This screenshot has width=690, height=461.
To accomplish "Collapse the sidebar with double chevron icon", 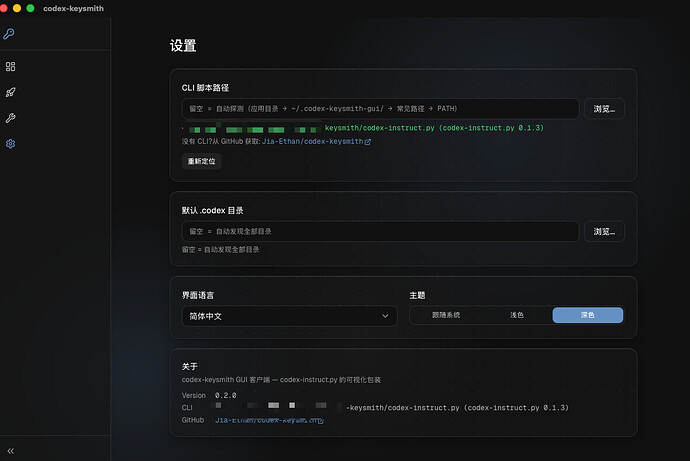I will click(x=11, y=451).
